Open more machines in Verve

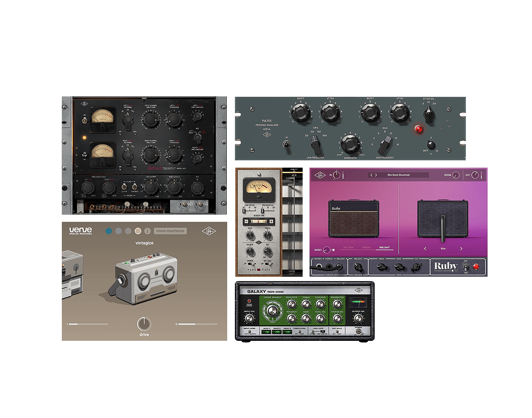(170, 231)
